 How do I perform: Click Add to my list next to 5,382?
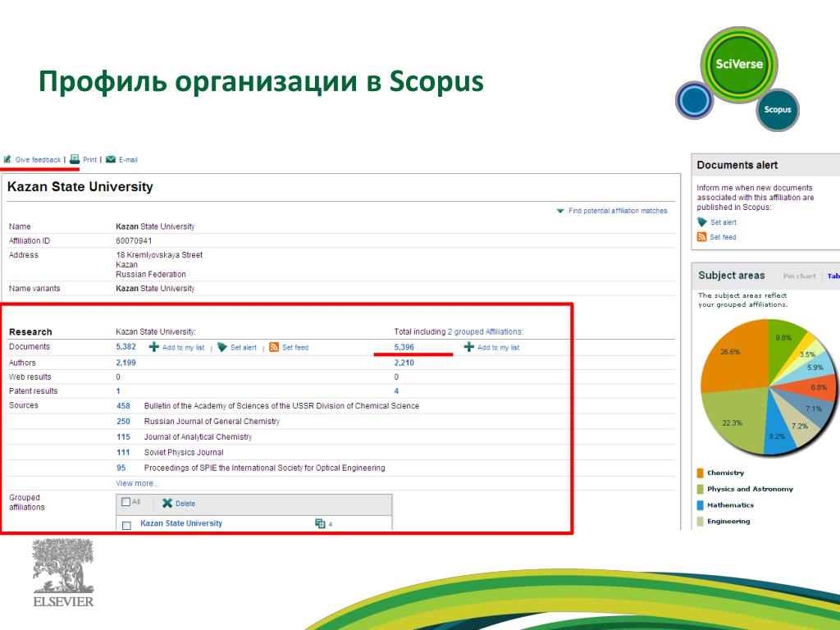click(183, 348)
